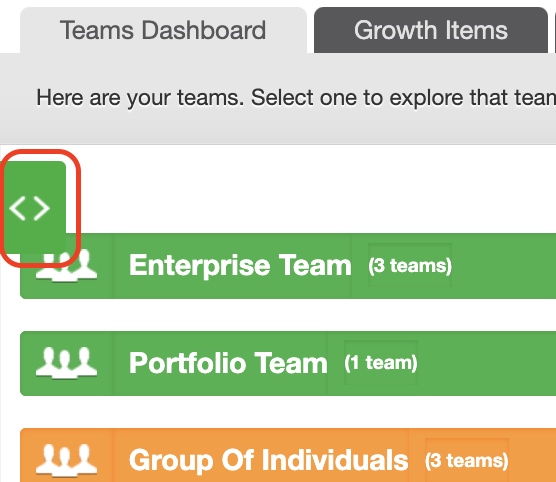Click the green code-brackets sidebar toggle button
The image size is (556, 482).
click(35, 208)
